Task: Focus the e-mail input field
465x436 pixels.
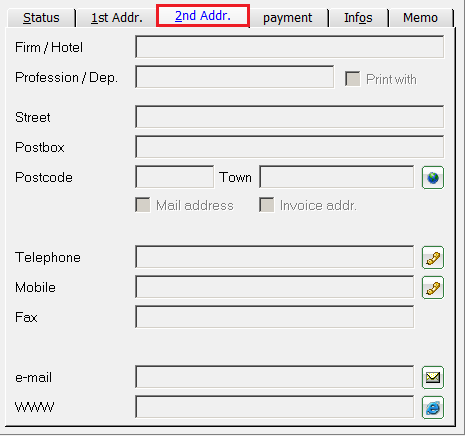Action: (x=275, y=377)
